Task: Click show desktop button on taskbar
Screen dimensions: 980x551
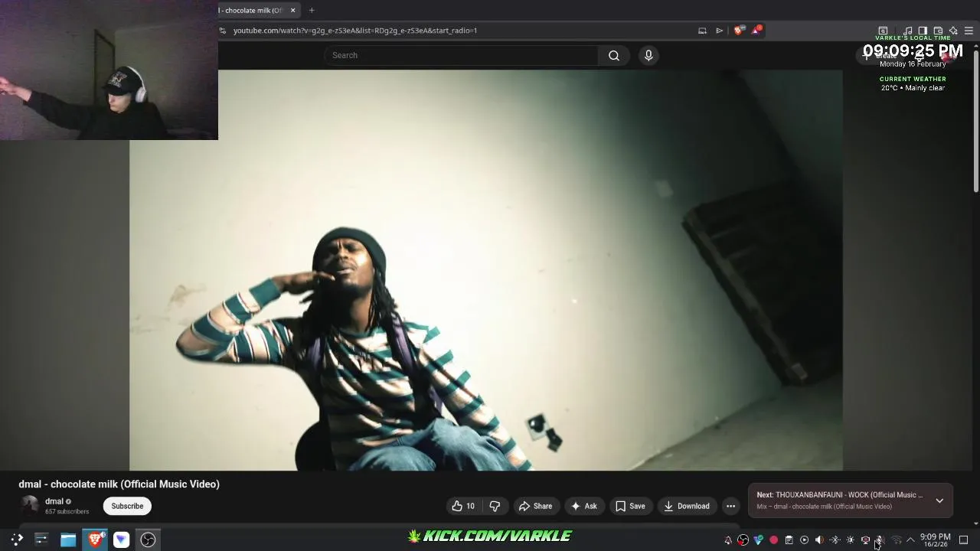Action: coord(964,540)
